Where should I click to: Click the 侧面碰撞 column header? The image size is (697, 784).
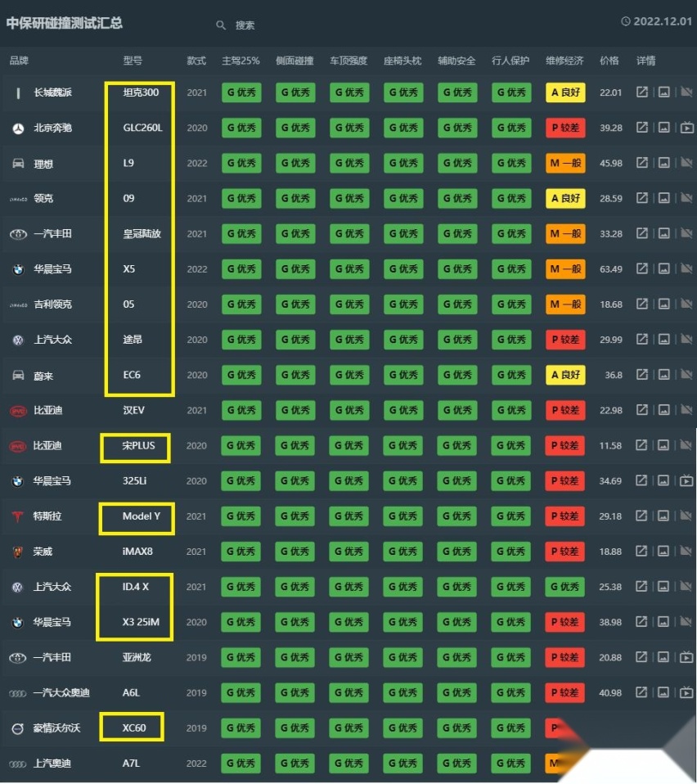295,61
